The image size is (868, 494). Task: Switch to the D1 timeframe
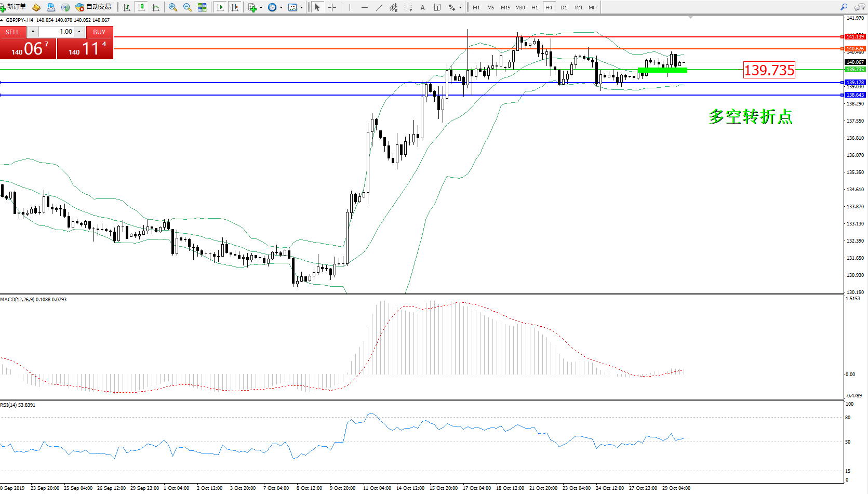[x=564, y=7]
